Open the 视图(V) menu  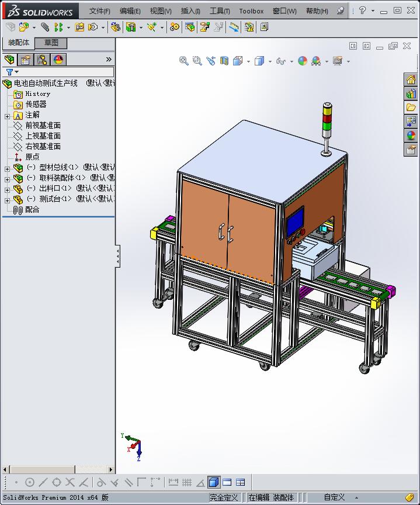pos(161,11)
